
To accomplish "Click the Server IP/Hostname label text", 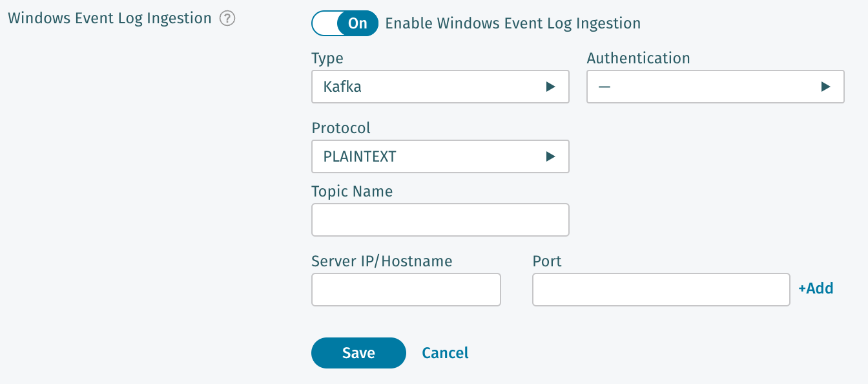I will click(x=382, y=261).
